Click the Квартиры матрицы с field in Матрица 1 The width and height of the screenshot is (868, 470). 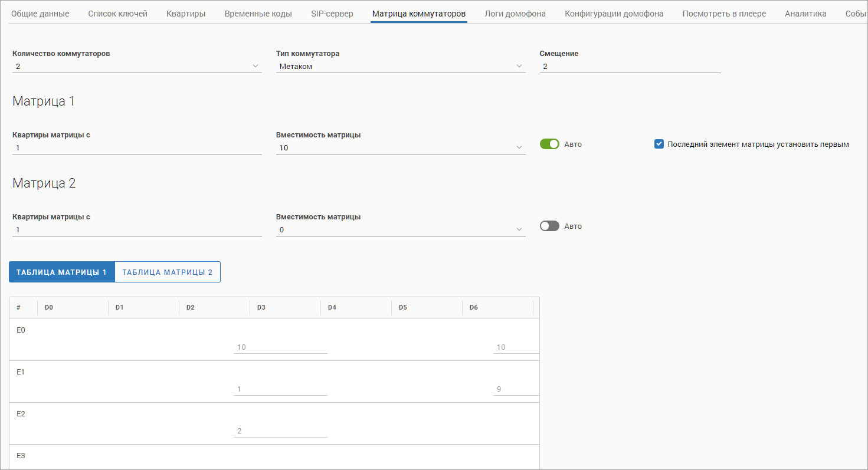(x=136, y=148)
